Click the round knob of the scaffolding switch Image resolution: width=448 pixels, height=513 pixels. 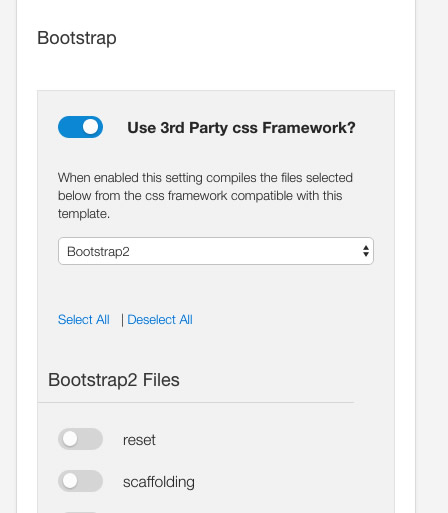[x=70, y=481]
